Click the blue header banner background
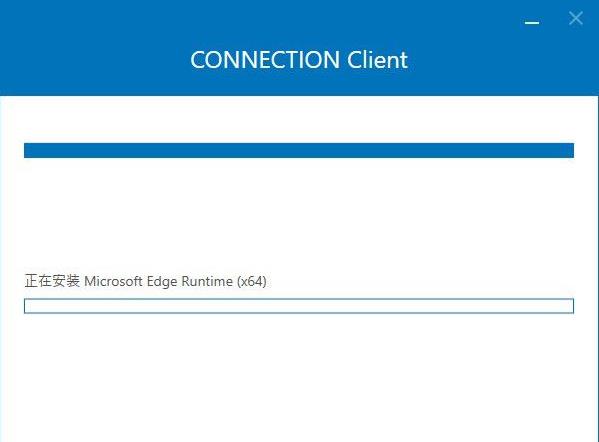This screenshot has width=599, height=442. coord(96,48)
